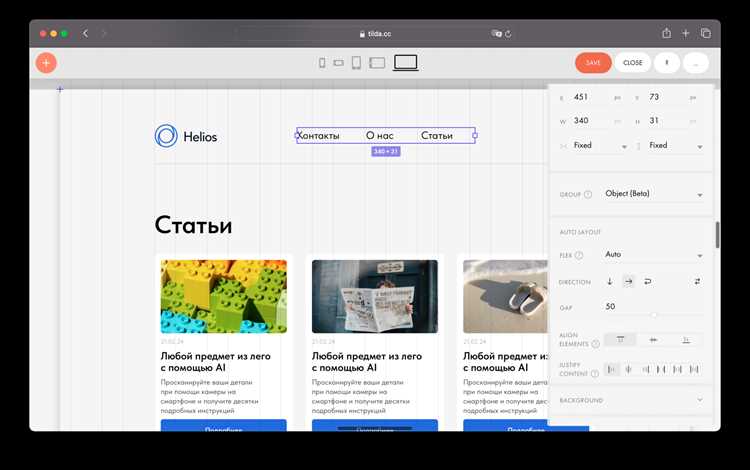Viewport: 750px width, 470px height.
Task: Justify content with space-between
Action: [661, 369]
